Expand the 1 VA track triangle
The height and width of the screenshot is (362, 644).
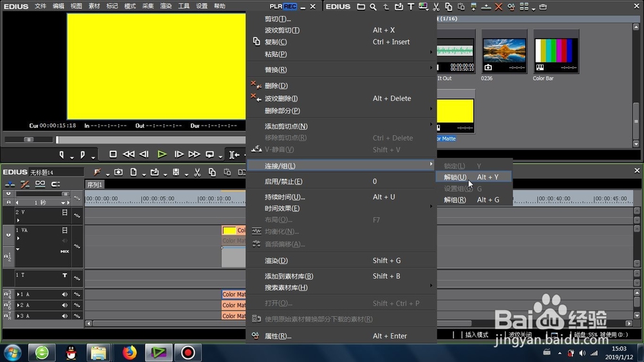coord(18,238)
